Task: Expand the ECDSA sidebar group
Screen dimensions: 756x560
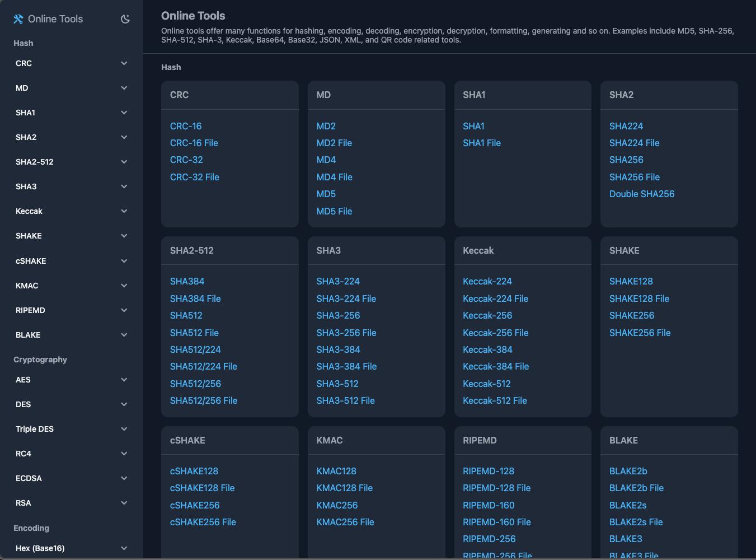Action: (x=72, y=478)
